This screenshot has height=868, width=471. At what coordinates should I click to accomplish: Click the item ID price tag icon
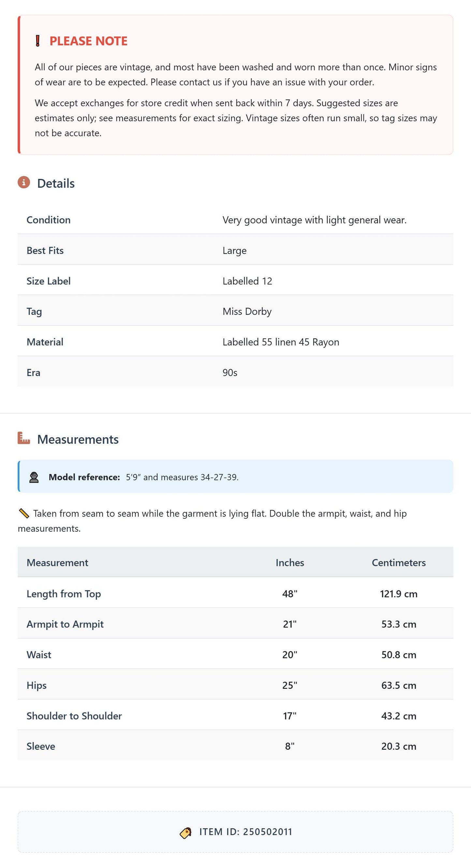(x=185, y=832)
